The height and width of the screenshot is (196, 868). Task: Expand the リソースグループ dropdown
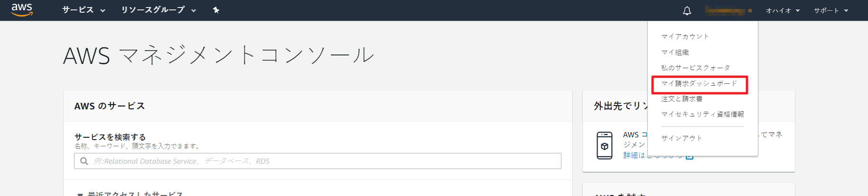158,10
